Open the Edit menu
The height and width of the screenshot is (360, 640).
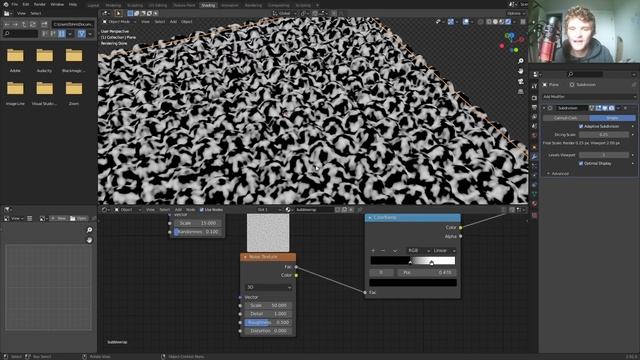(26, 4)
